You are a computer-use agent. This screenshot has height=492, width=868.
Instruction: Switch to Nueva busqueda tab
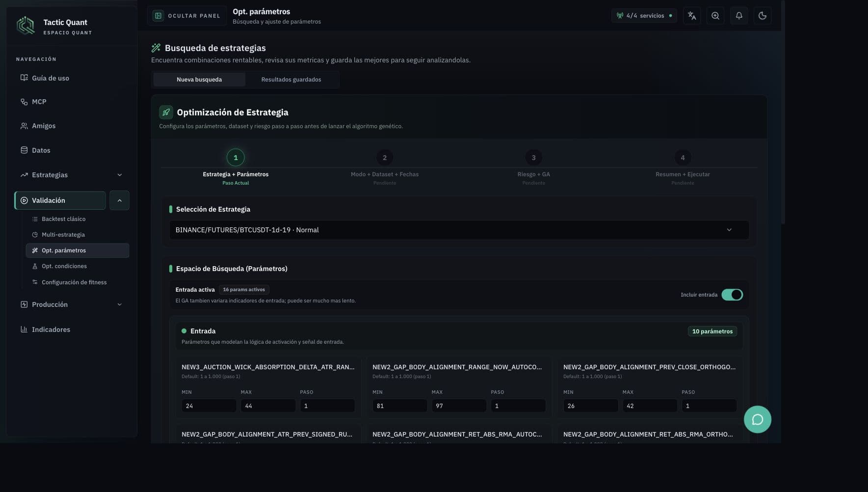(x=199, y=80)
